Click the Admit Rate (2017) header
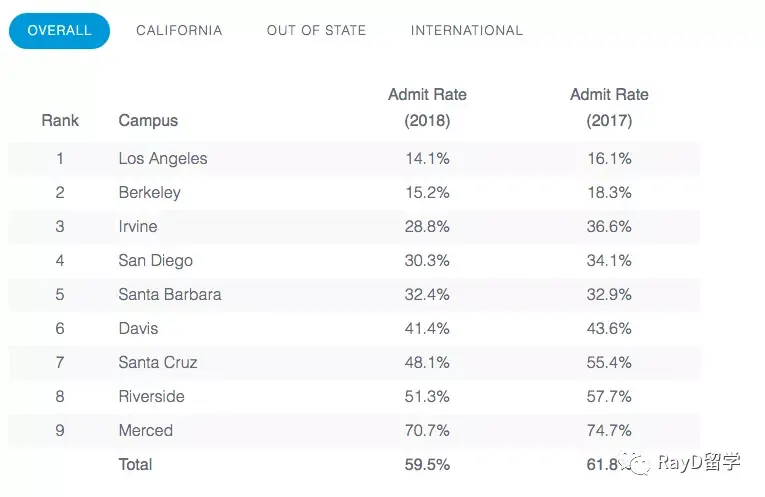The height and width of the screenshot is (497, 765). (609, 107)
